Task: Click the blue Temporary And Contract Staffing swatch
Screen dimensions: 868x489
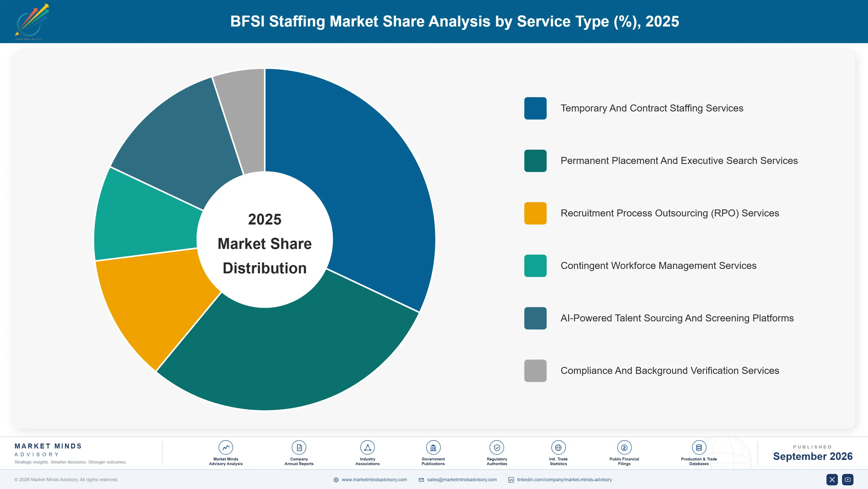Action: point(535,108)
